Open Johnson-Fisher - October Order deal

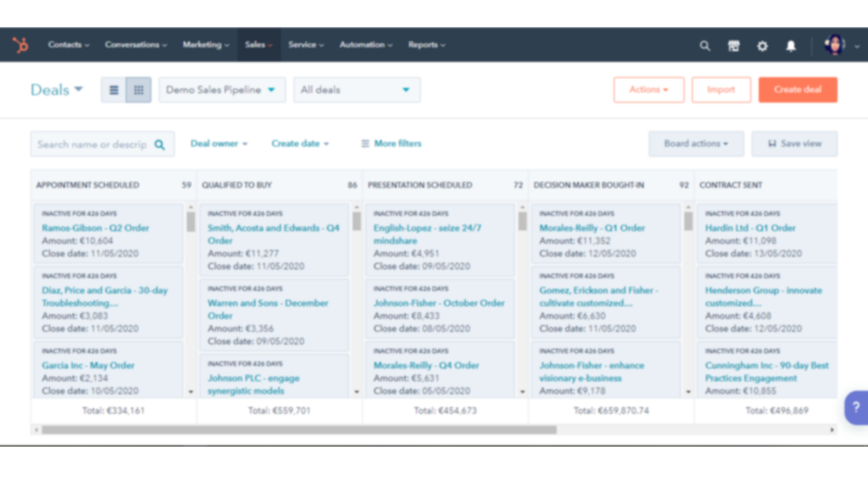(439, 303)
